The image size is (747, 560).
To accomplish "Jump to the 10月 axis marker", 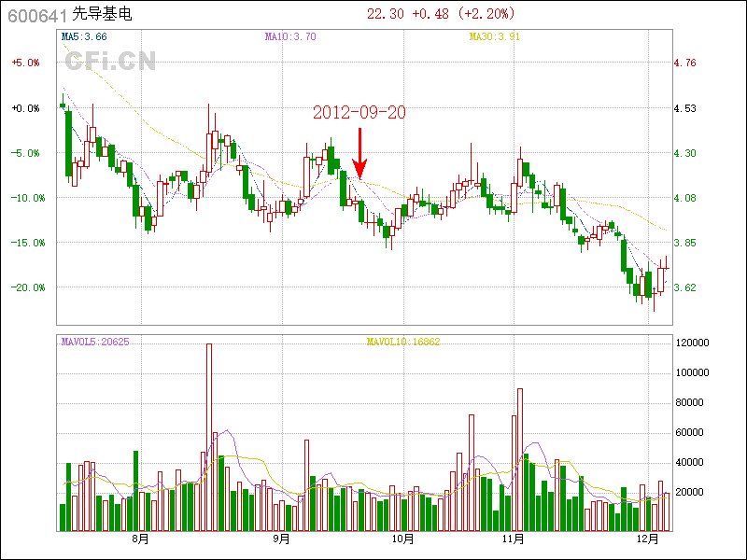I will (403, 539).
